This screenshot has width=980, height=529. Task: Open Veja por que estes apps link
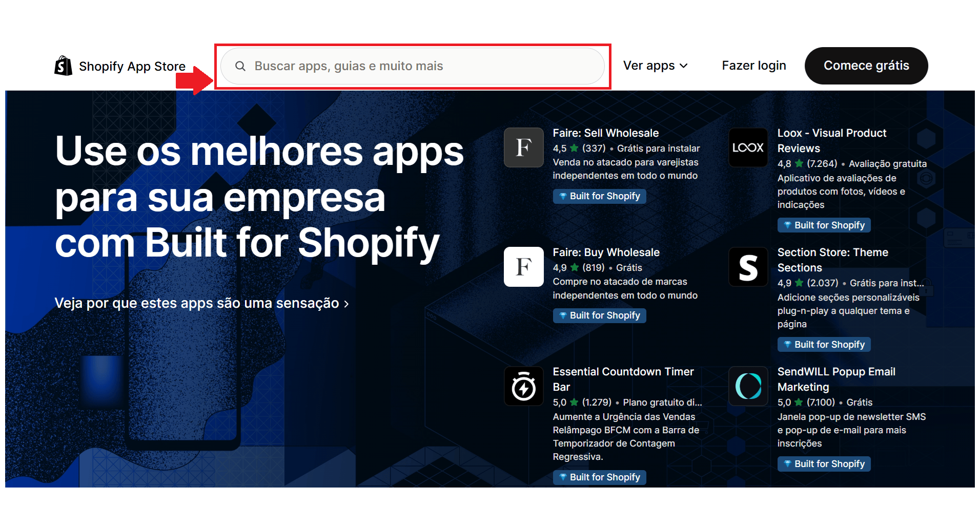tap(201, 303)
